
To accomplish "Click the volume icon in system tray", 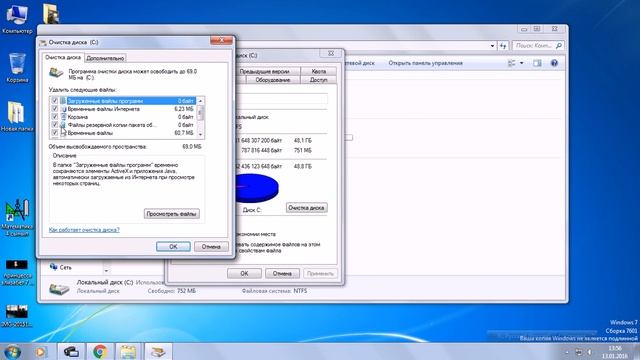I will point(589,351).
